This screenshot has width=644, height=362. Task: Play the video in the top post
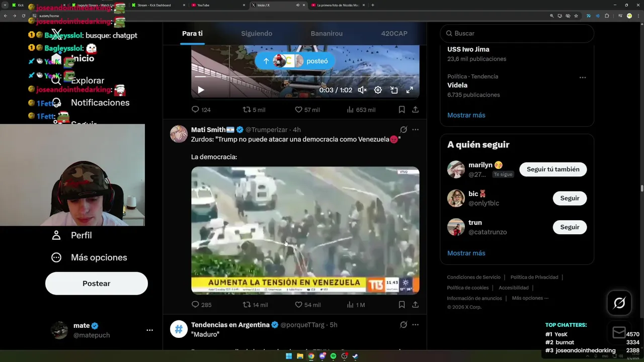tap(201, 90)
